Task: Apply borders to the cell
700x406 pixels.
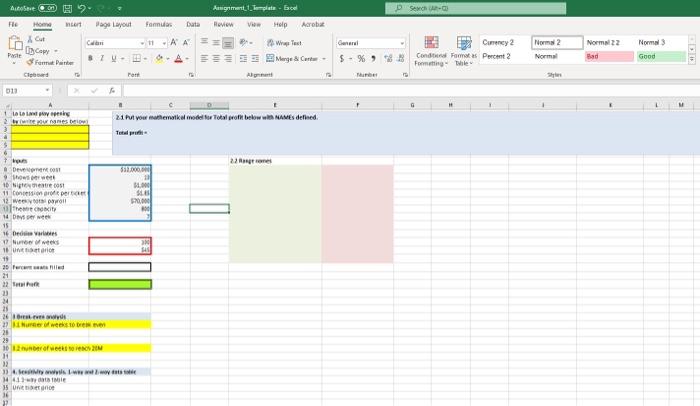Action: (136, 59)
